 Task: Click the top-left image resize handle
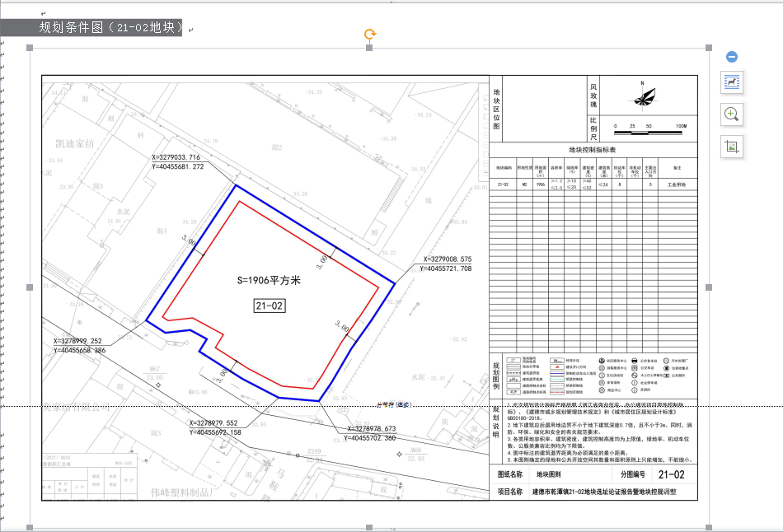(x=30, y=49)
